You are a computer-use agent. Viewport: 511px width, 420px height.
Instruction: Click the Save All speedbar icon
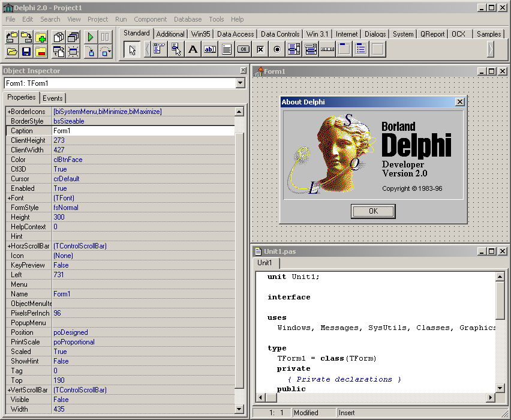coord(26,37)
